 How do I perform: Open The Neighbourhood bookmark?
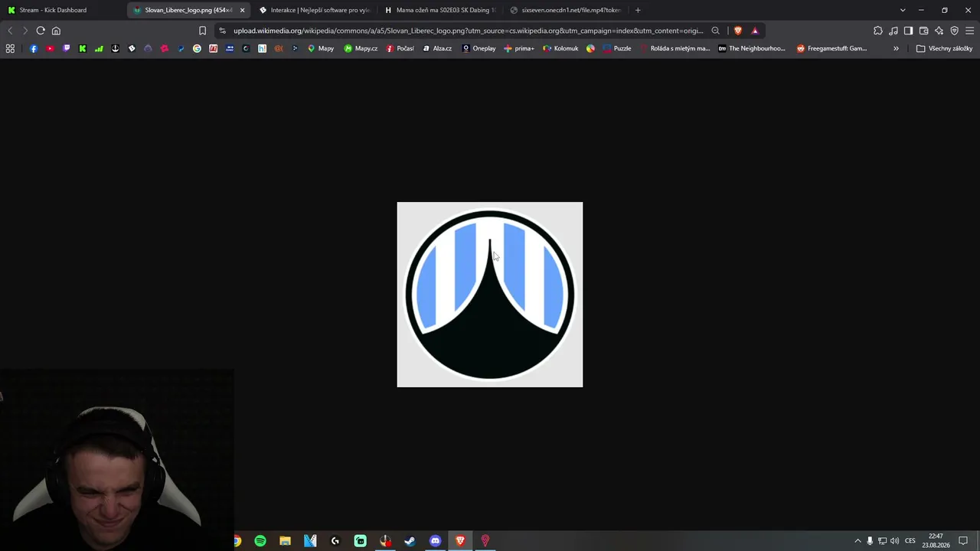click(752, 48)
